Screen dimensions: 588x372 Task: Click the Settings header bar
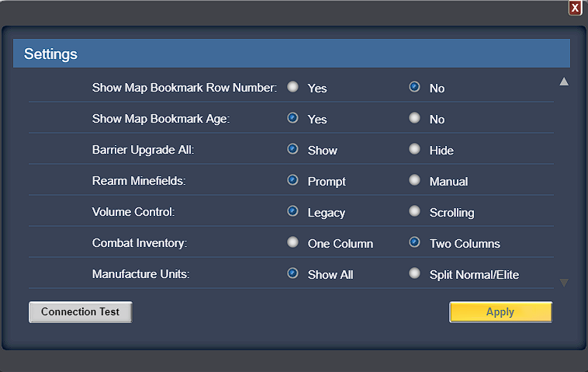click(x=292, y=54)
